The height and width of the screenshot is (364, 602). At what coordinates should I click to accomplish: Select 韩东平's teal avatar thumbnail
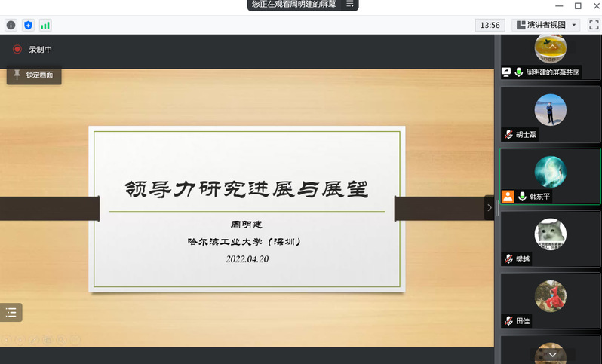[x=550, y=172]
